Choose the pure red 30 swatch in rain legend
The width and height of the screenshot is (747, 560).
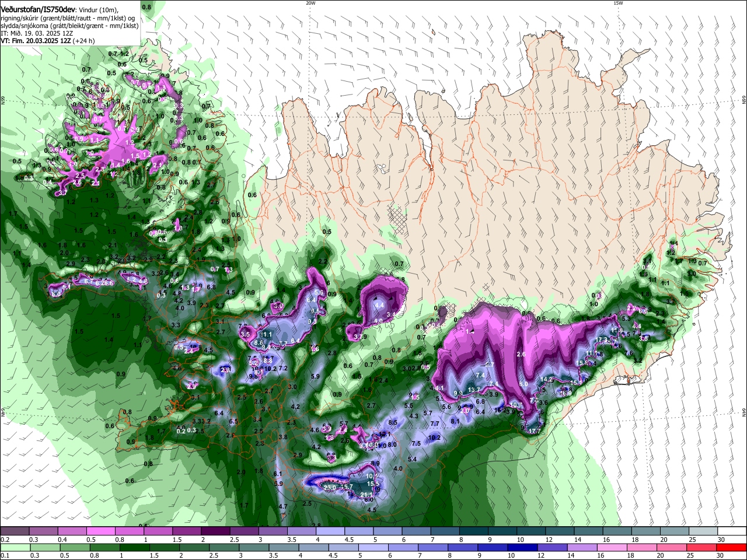(x=732, y=547)
